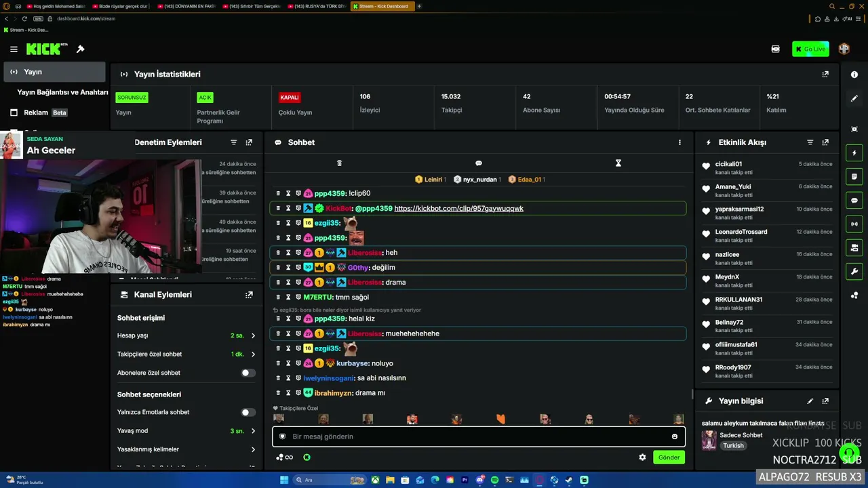Pop out the Yayın bilgisi panel
Screen dimensions: 868x488
click(x=825, y=401)
